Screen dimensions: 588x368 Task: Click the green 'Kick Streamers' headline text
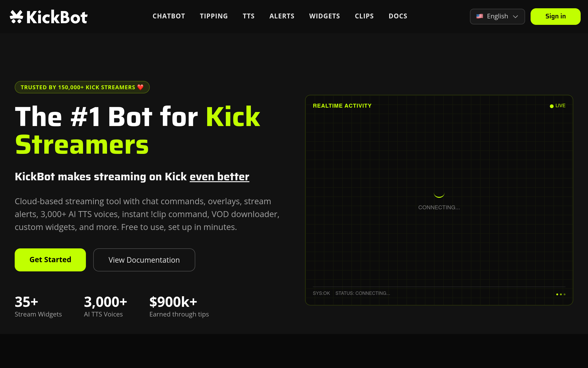(x=138, y=131)
